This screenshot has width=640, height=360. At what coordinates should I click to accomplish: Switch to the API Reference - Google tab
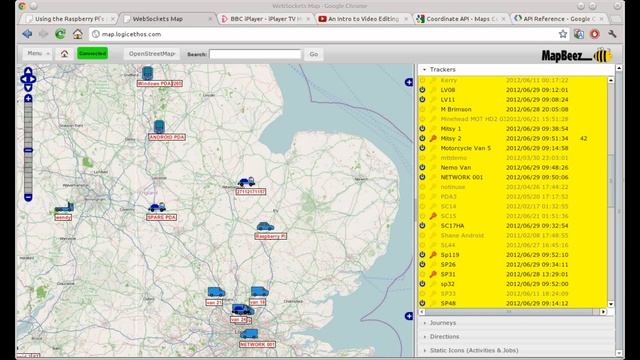click(x=558, y=19)
